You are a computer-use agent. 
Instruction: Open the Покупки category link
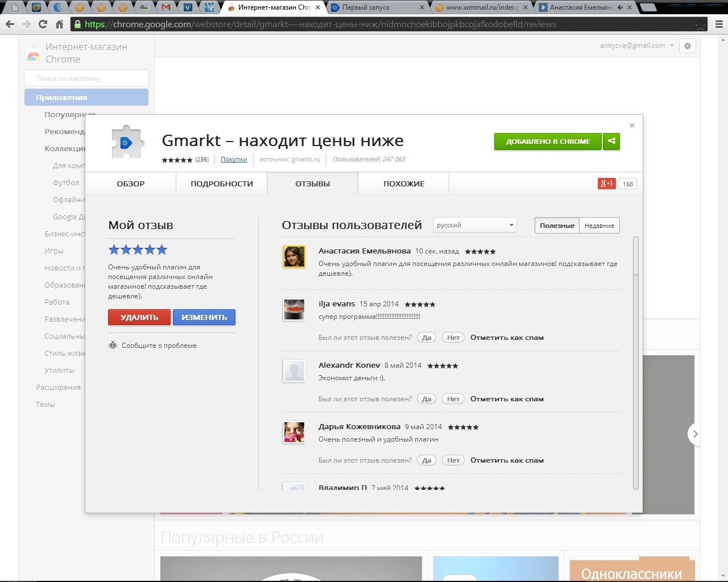point(234,159)
